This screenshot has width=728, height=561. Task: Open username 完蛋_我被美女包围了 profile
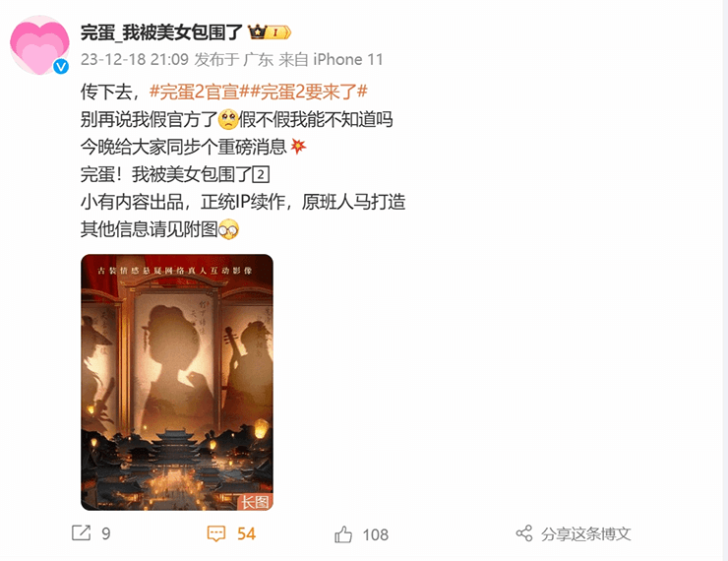click(x=161, y=32)
